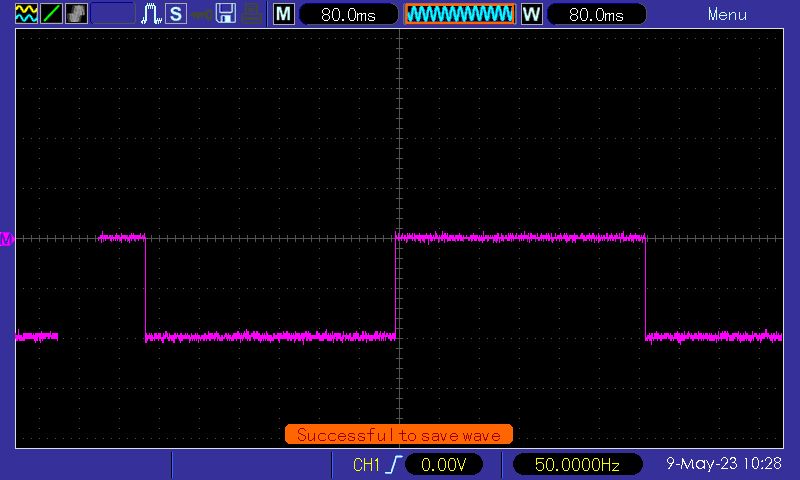Click the cyan waveform overview thumbnail
This screenshot has height=480, width=800.
(x=460, y=14)
